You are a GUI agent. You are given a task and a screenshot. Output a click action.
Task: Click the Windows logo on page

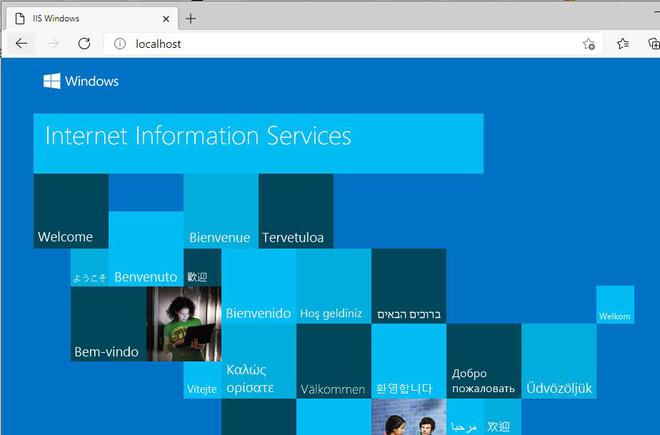point(81,81)
